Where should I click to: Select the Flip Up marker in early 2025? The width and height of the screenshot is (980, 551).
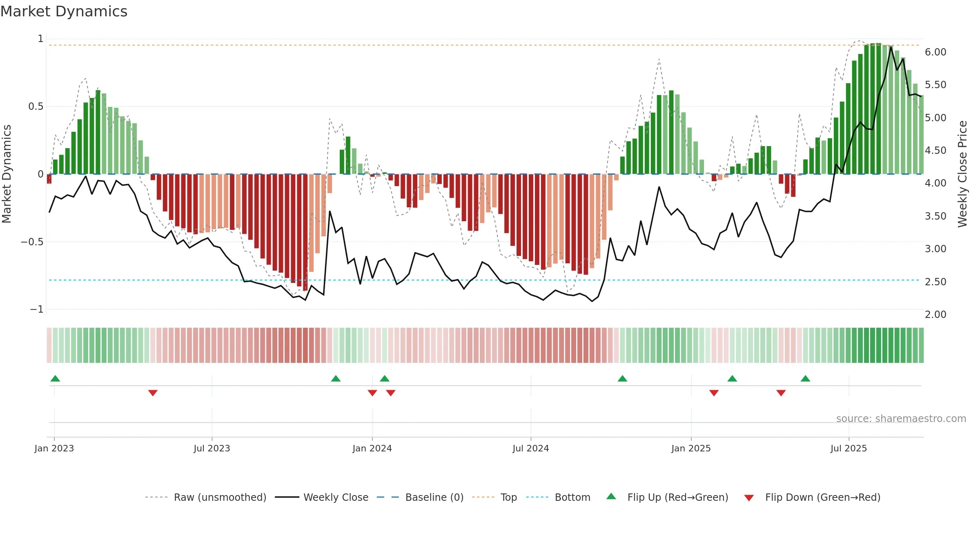click(732, 378)
